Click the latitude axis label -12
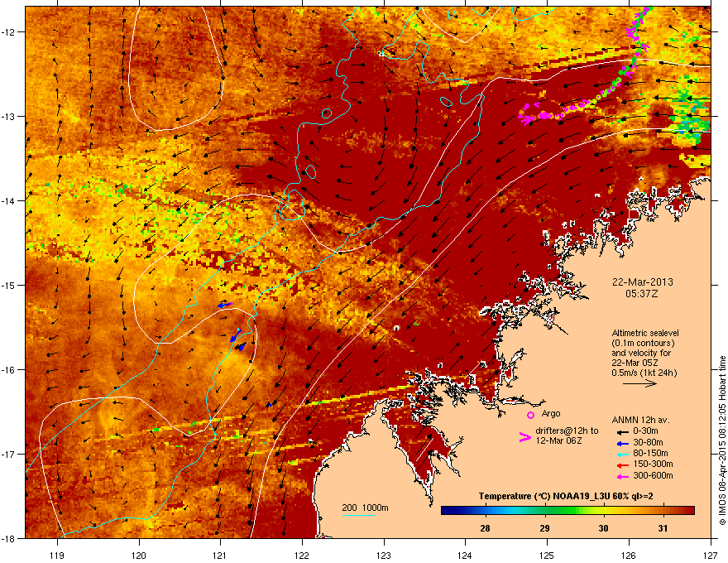 (8, 31)
